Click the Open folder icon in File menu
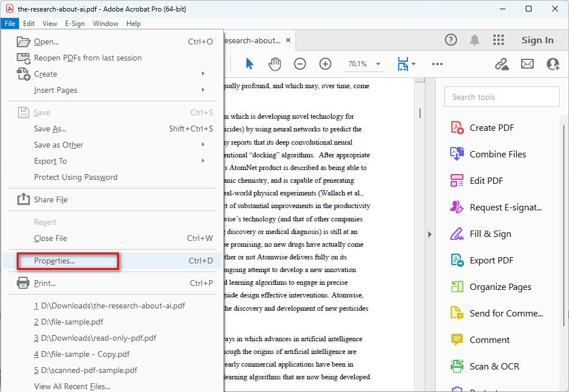 (x=23, y=42)
